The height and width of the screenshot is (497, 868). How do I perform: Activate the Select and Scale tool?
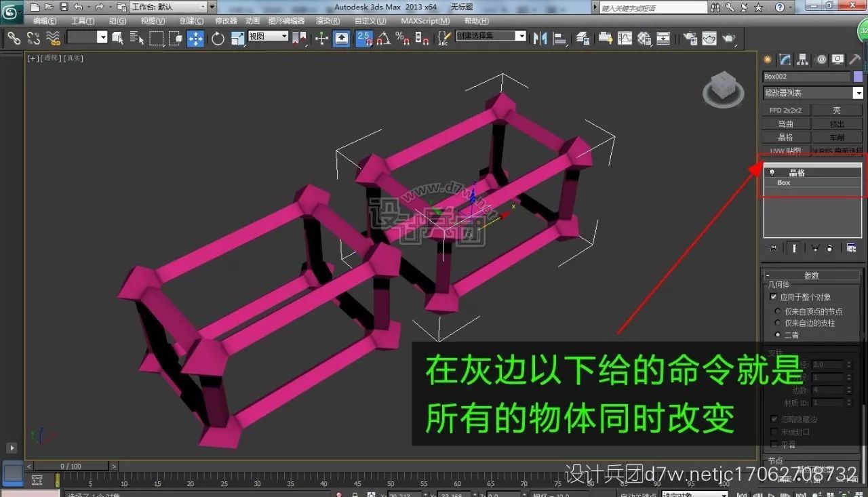pyautogui.click(x=237, y=38)
